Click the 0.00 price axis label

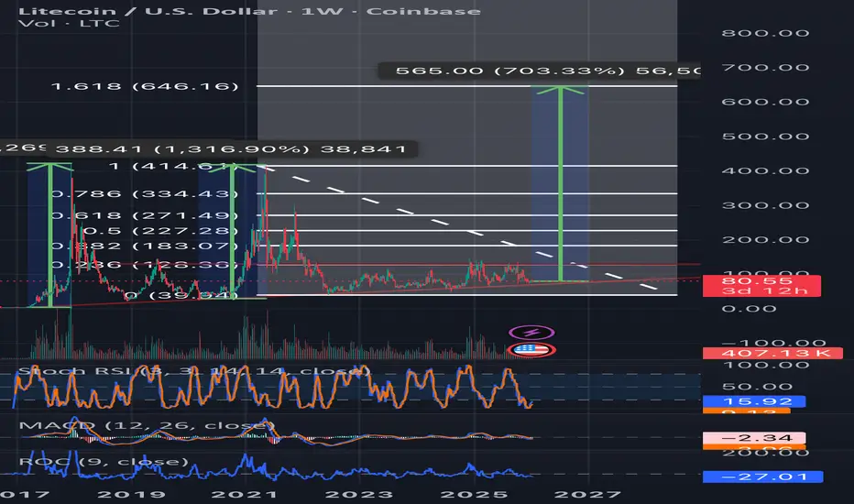[x=749, y=309]
